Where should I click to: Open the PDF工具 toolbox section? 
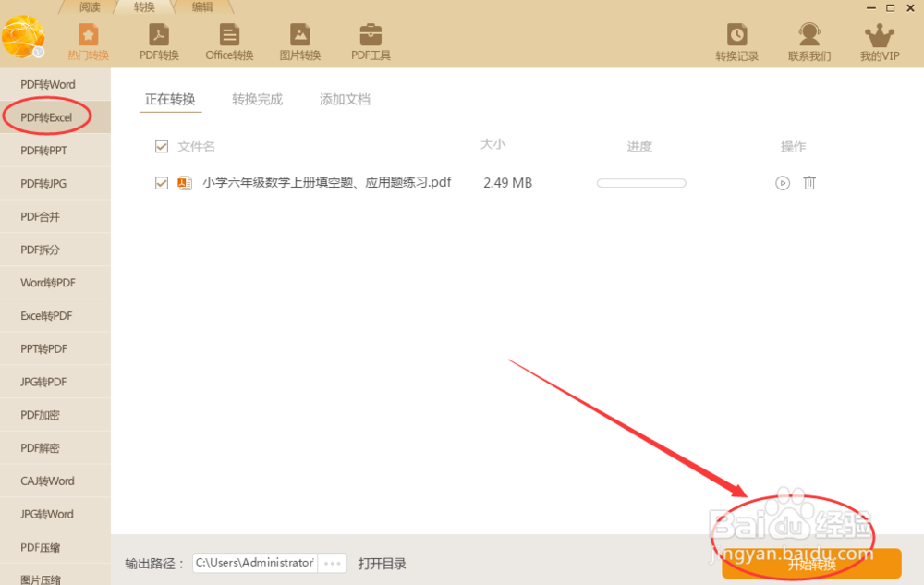[371, 43]
